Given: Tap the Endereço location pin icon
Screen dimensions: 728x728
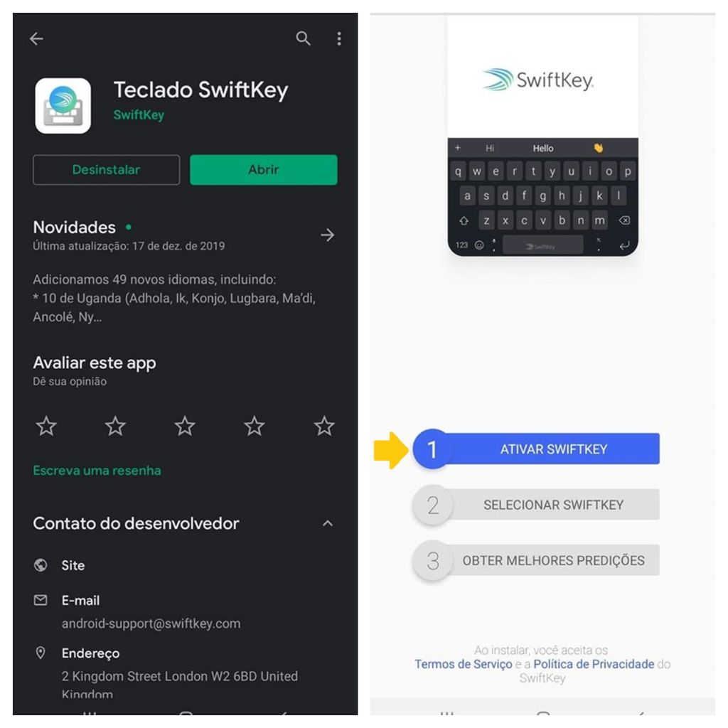Looking at the screenshot, I should pos(41,653).
